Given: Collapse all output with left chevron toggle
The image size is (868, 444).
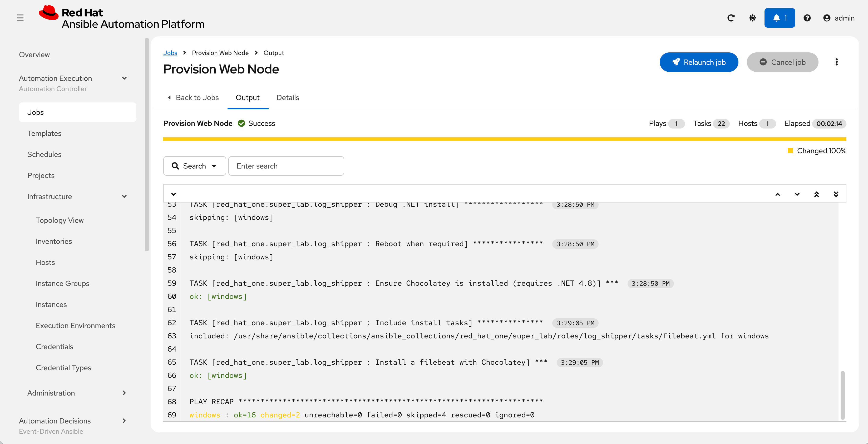Looking at the screenshot, I should pyautogui.click(x=174, y=194).
